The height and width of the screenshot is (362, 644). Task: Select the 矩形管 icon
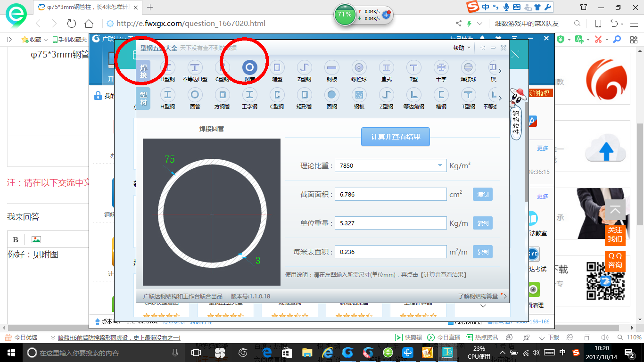305,99
